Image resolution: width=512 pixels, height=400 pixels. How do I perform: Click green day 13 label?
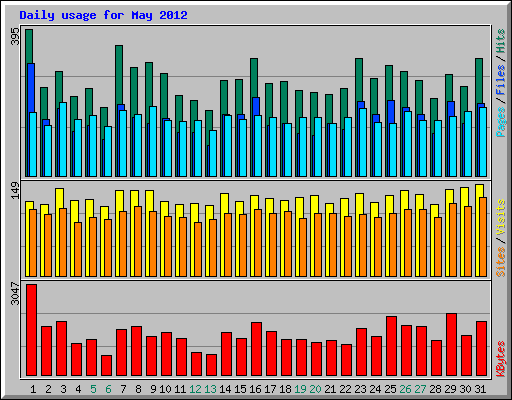click(x=210, y=389)
